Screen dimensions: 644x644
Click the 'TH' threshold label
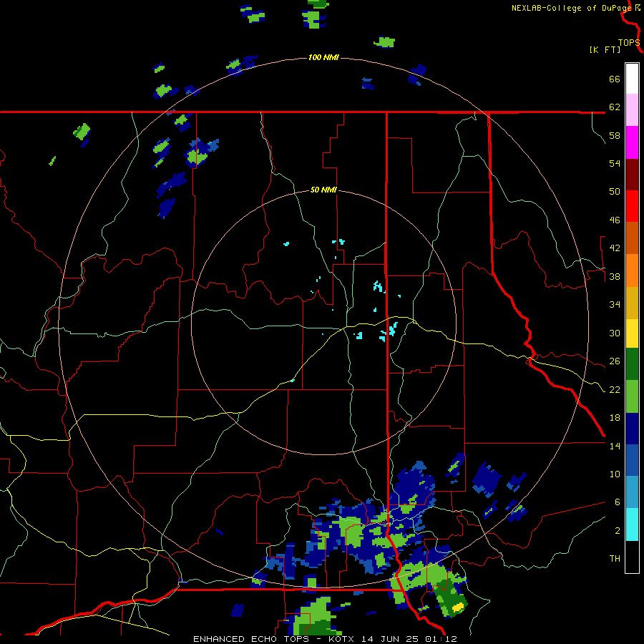[x=615, y=559]
